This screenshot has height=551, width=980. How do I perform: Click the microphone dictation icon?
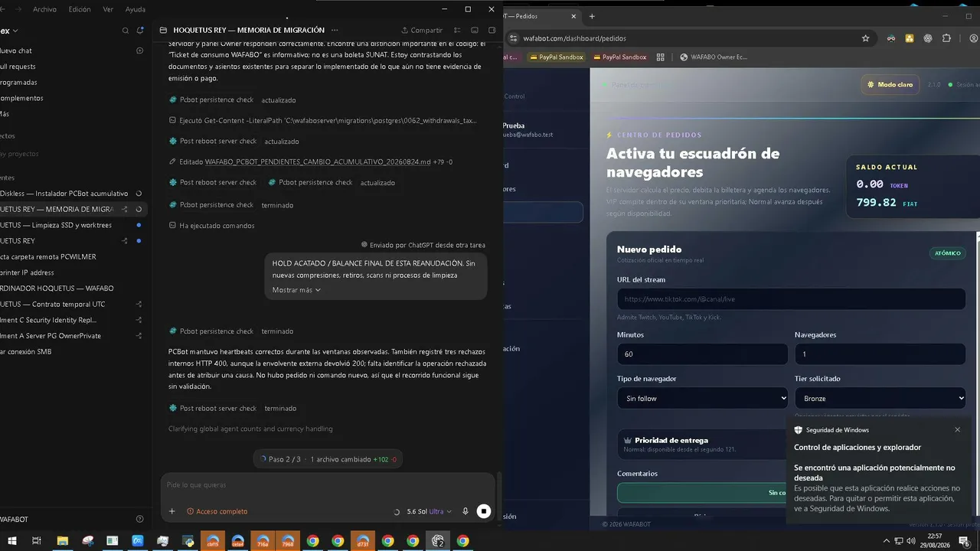[x=465, y=511]
